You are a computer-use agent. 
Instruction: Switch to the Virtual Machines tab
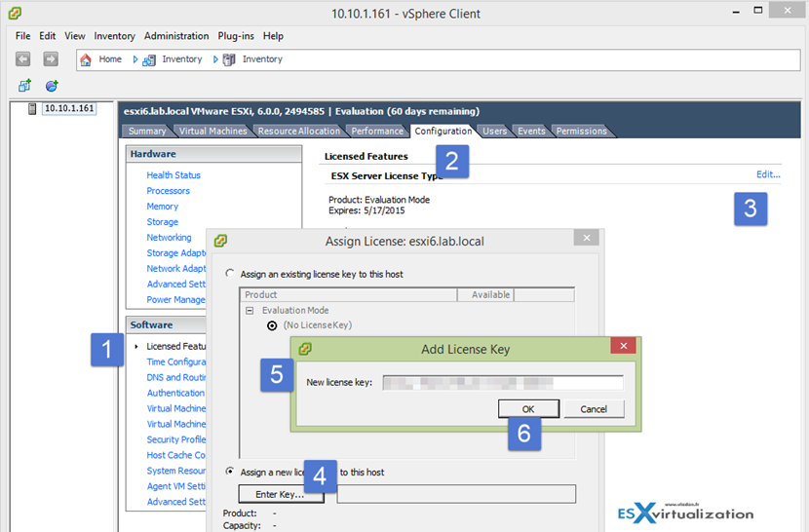(213, 132)
